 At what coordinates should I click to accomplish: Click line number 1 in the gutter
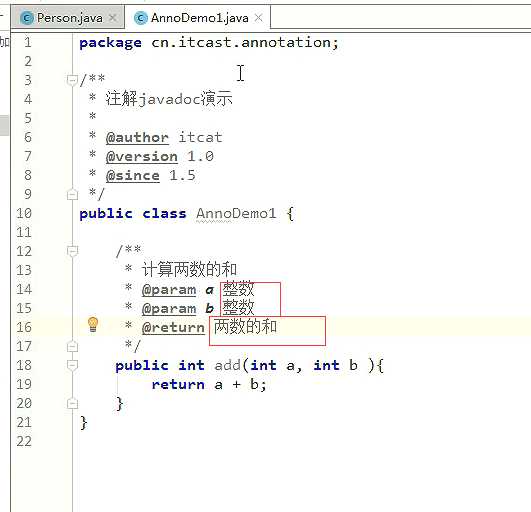tap(28, 42)
